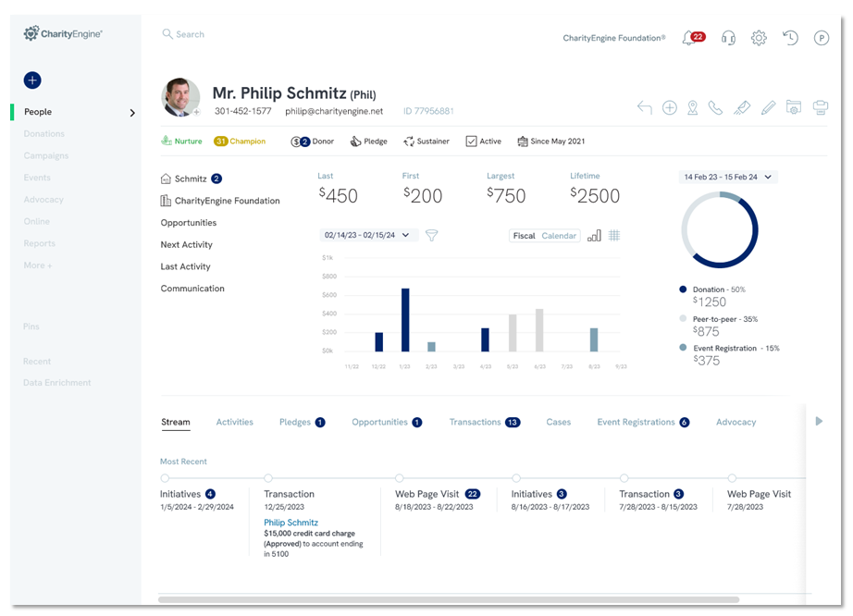Click the printer icon to print record

pyautogui.click(x=821, y=107)
